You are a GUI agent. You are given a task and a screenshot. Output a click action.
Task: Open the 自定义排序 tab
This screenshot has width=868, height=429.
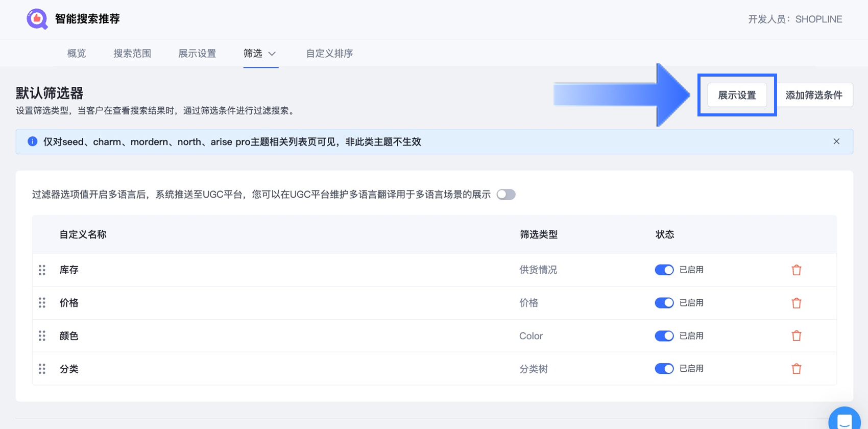329,54
